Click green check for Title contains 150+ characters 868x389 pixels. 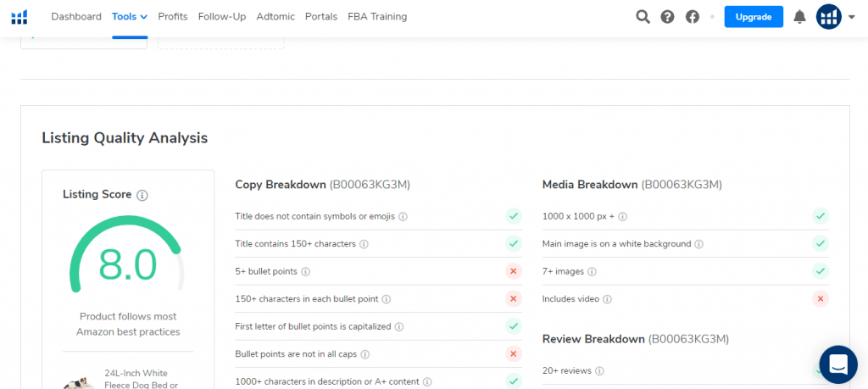click(x=513, y=243)
